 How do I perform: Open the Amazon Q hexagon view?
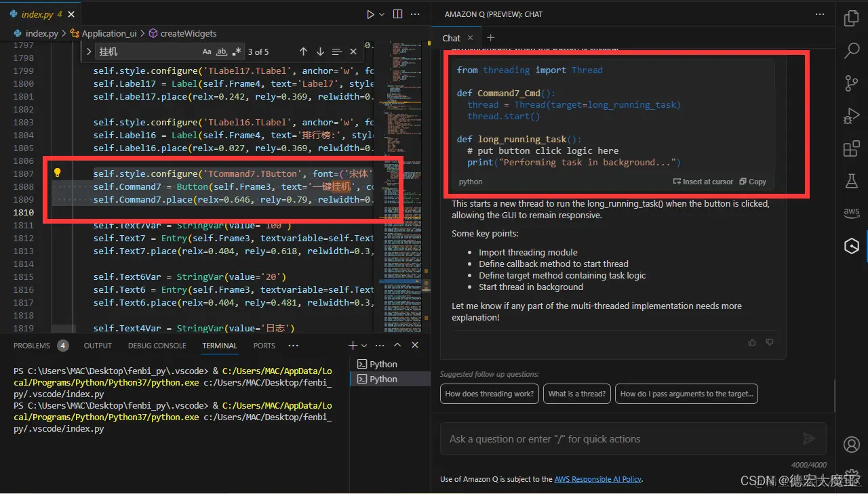[x=851, y=246]
